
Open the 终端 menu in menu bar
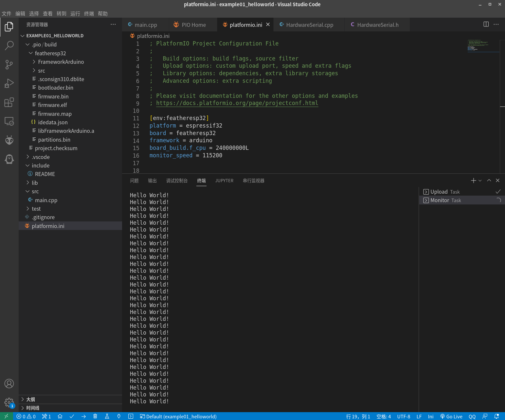coord(89,13)
